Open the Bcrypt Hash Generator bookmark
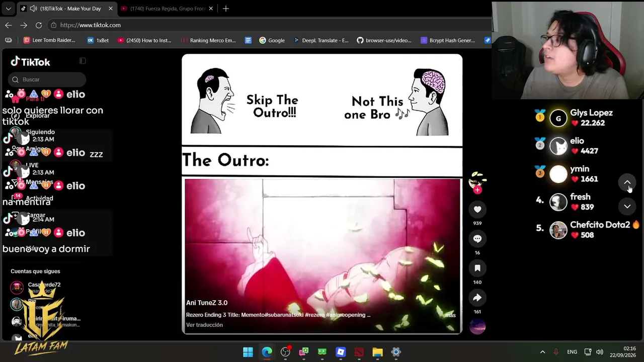Image resolution: width=644 pixels, height=362 pixels. coord(448,40)
